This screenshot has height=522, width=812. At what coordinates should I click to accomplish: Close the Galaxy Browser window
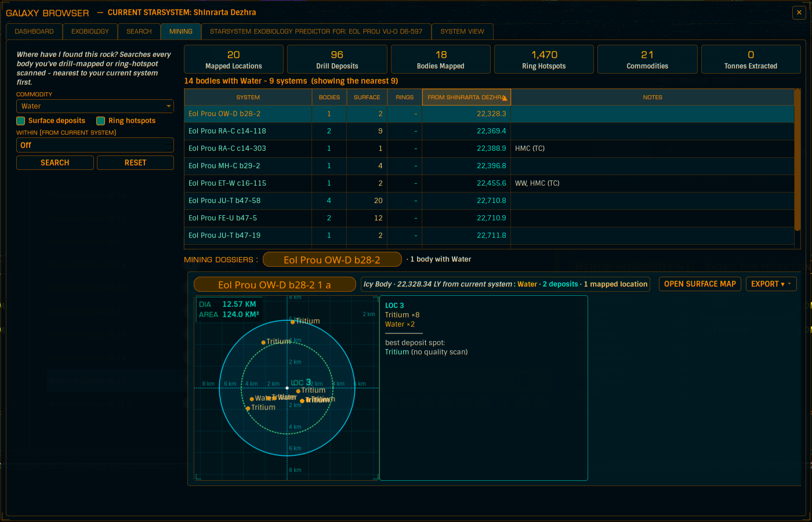tap(798, 13)
